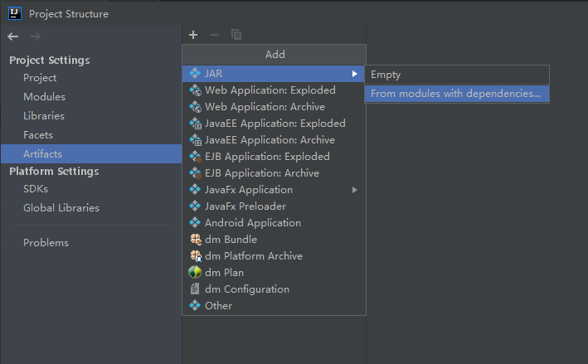The width and height of the screenshot is (588, 364).
Task: Click the Web Application: Archive icon
Action: click(x=195, y=106)
